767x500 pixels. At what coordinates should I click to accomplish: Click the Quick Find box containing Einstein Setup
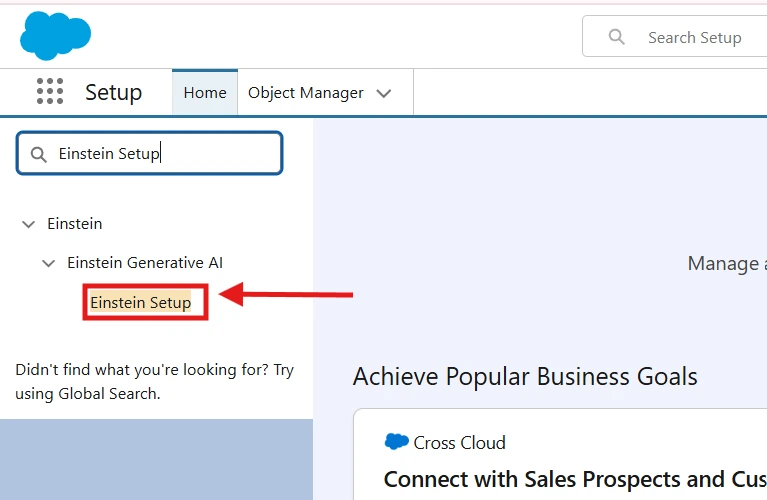160,154
